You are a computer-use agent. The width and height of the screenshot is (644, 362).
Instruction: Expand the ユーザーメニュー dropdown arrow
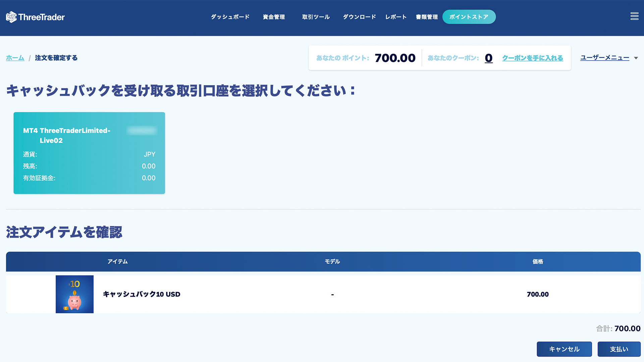636,58
